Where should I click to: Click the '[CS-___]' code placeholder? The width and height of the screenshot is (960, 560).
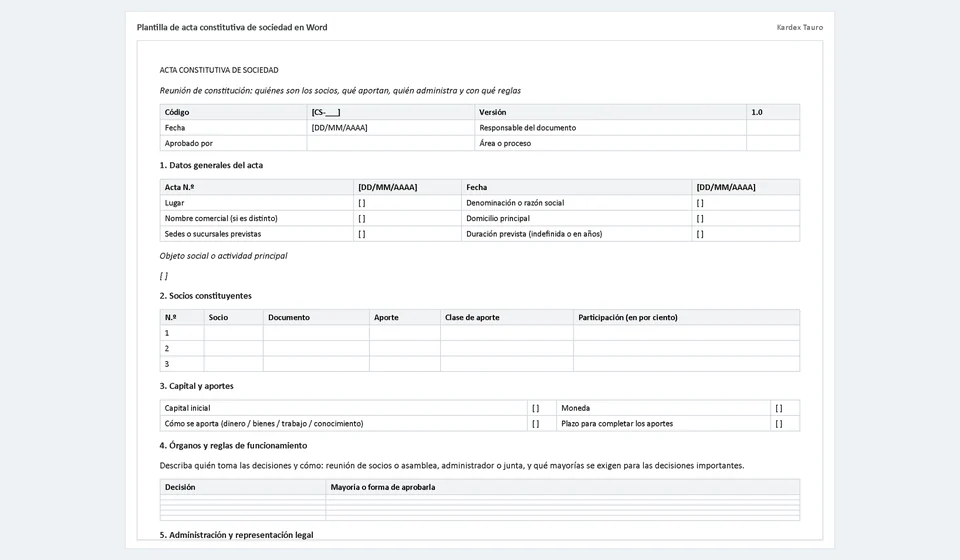click(326, 113)
